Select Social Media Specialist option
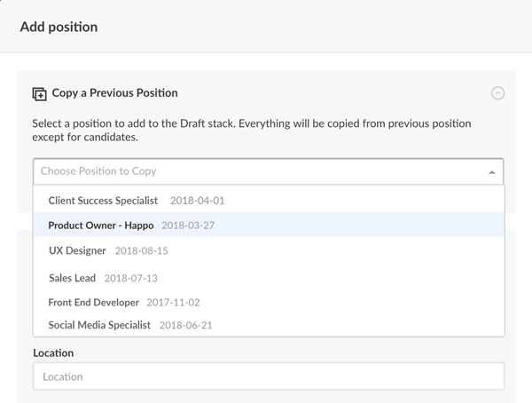 269,325
